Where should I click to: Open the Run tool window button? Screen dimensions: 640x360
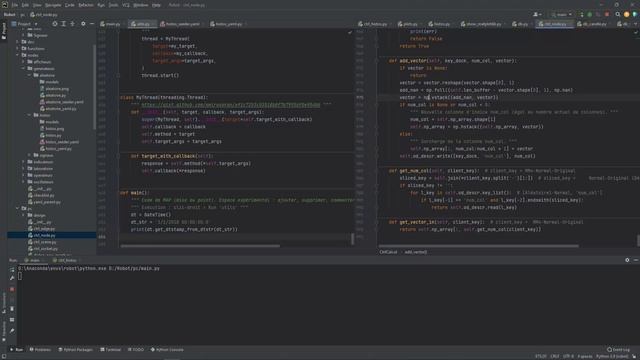[x=16, y=350]
